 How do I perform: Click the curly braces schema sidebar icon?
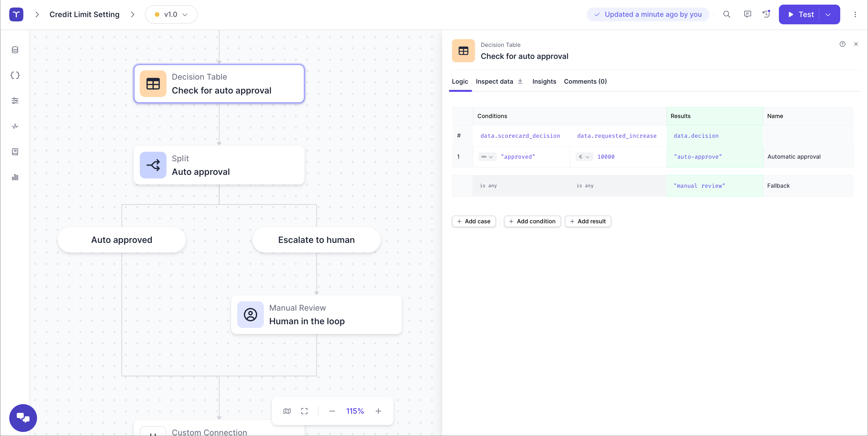[15, 75]
